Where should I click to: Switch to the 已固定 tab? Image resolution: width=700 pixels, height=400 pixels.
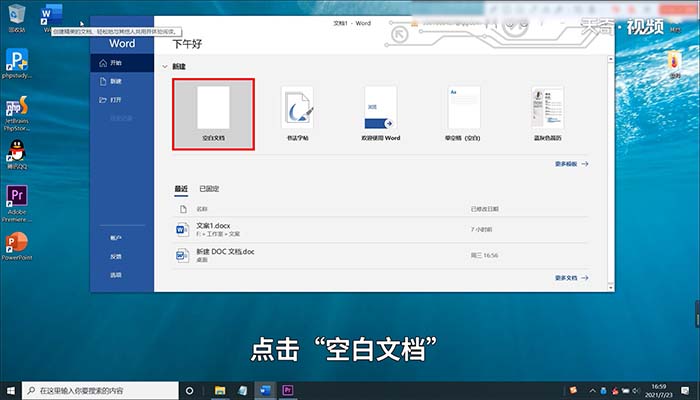coord(209,189)
